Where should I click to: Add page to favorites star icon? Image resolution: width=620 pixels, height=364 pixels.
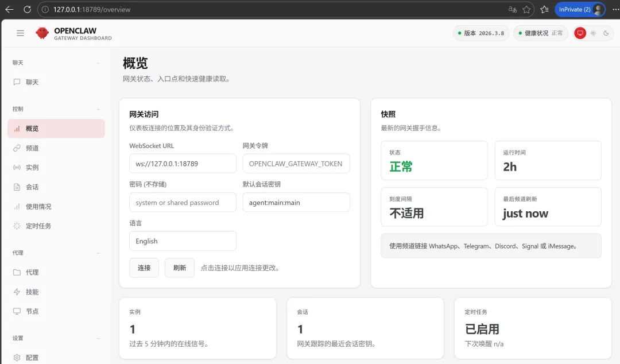tap(526, 10)
